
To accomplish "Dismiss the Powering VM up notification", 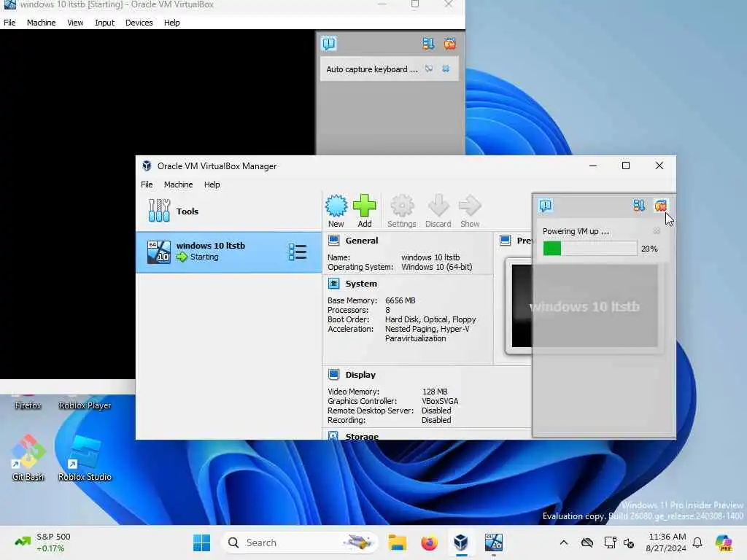I will (x=657, y=231).
